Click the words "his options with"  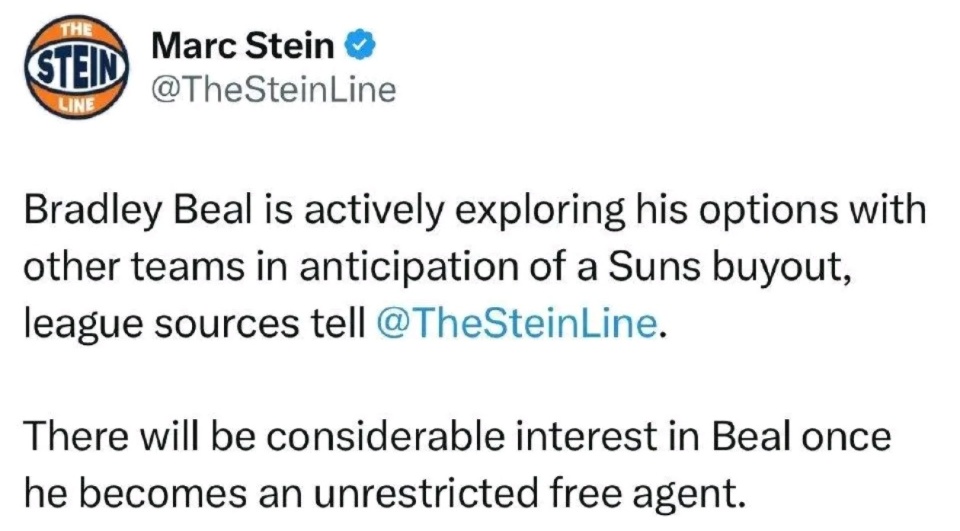click(x=781, y=210)
